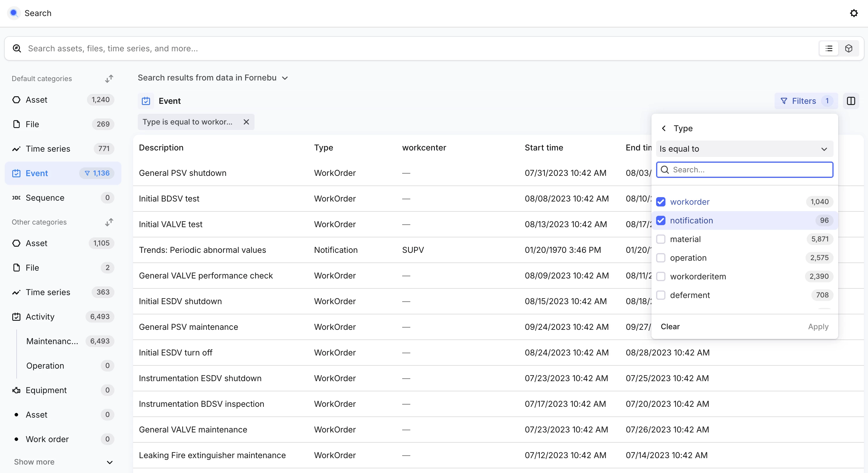Open settings gear in top right
This screenshot has height=473, width=868.
pos(853,13)
